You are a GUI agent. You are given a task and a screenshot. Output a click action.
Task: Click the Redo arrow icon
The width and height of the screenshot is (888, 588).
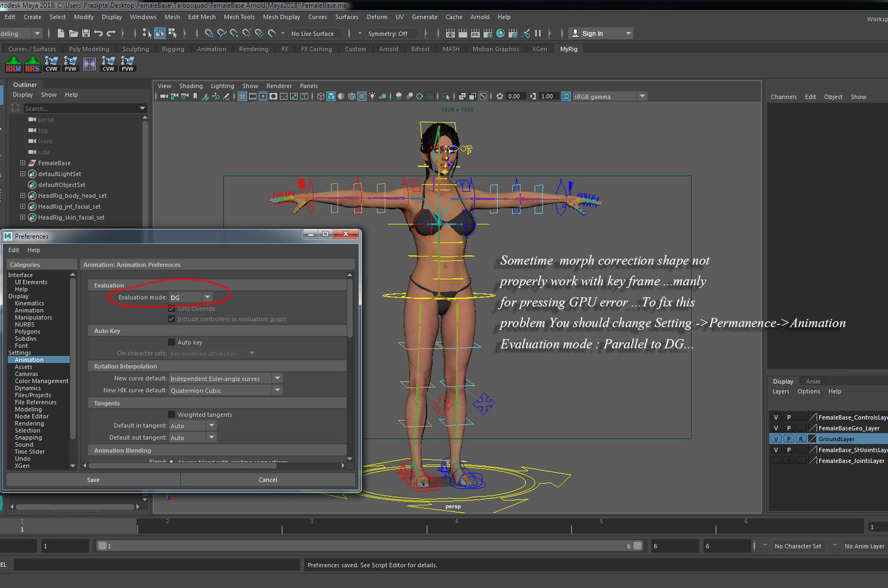coord(111,33)
